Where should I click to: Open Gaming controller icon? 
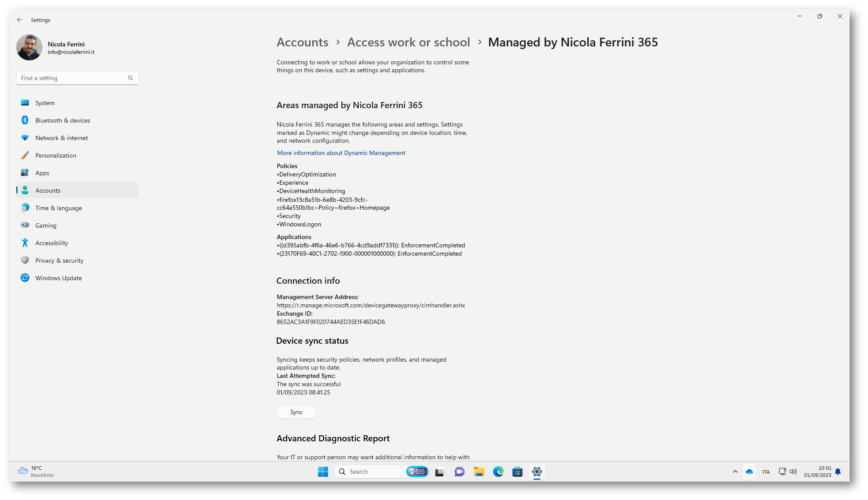[25, 225]
